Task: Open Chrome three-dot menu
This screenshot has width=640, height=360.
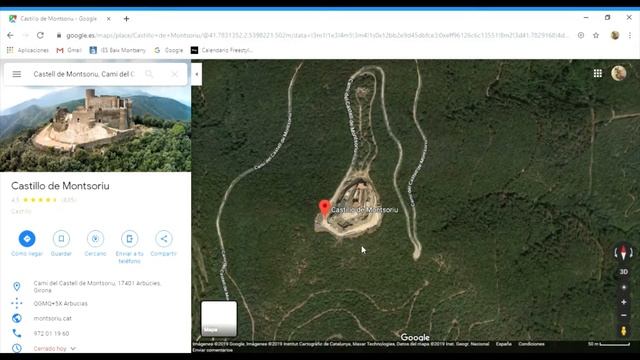Action: tap(630, 36)
